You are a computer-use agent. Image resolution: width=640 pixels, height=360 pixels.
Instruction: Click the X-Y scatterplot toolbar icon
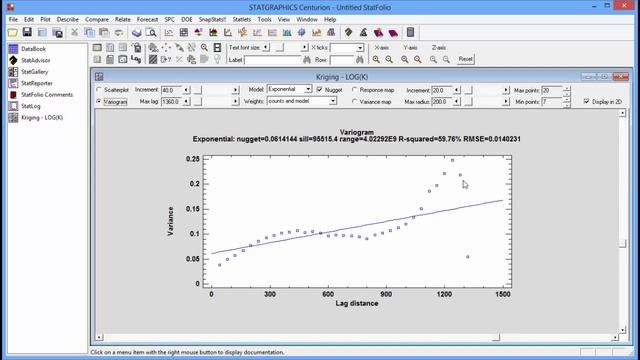pos(169,33)
